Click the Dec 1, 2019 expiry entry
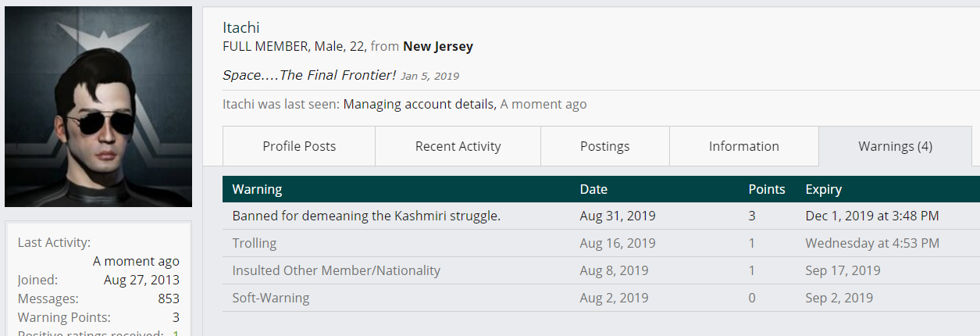The height and width of the screenshot is (336, 980). pyautogui.click(x=872, y=216)
